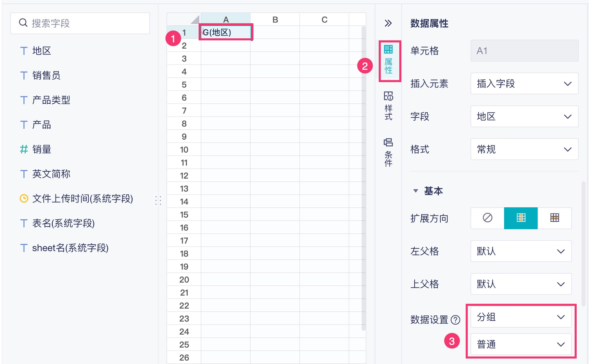589x364 pixels.
Task: Click the 搜索字段 search box
Action: click(x=80, y=23)
